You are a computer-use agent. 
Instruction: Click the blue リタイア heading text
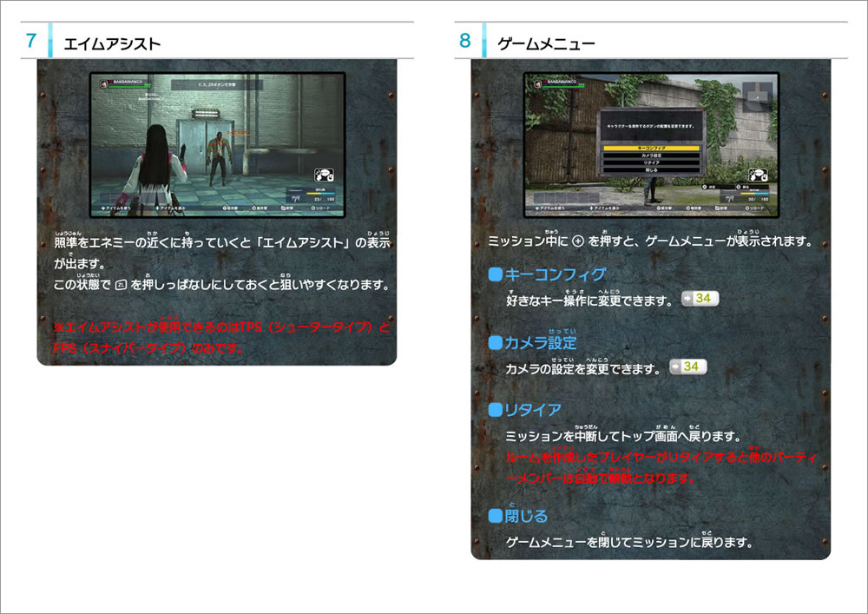533,410
